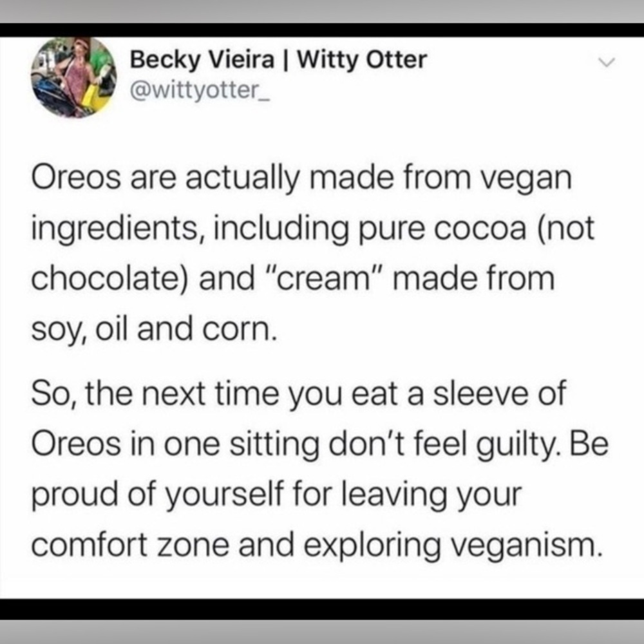Click the words "comfort zone" in the tweet

pos(130,545)
